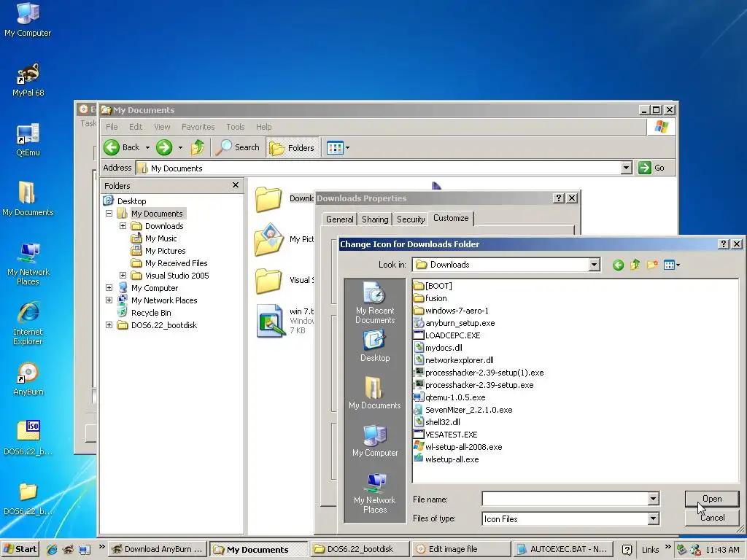
Task: Open the File name dropdown arrow
Action: (x=653, y=499)
